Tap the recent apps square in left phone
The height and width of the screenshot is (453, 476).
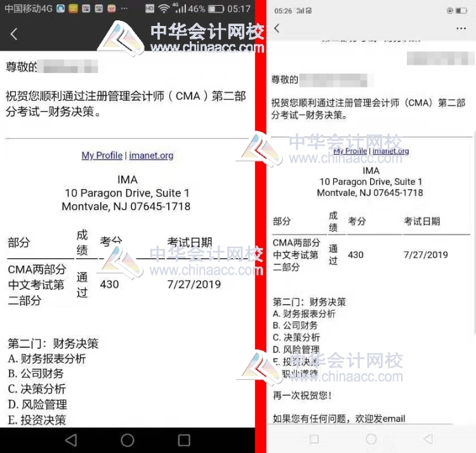tap(184, 440)
